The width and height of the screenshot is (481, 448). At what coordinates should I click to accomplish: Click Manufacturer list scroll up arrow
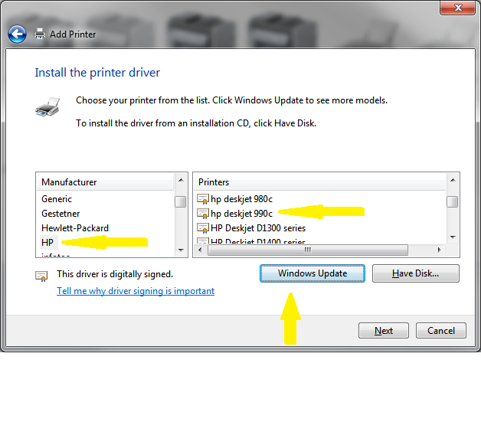coord(181,180)
